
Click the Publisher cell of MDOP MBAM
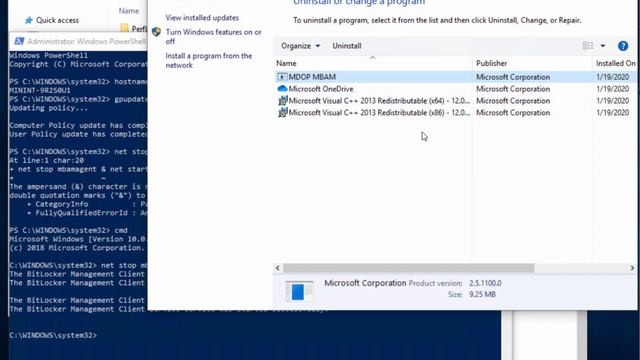513,77
